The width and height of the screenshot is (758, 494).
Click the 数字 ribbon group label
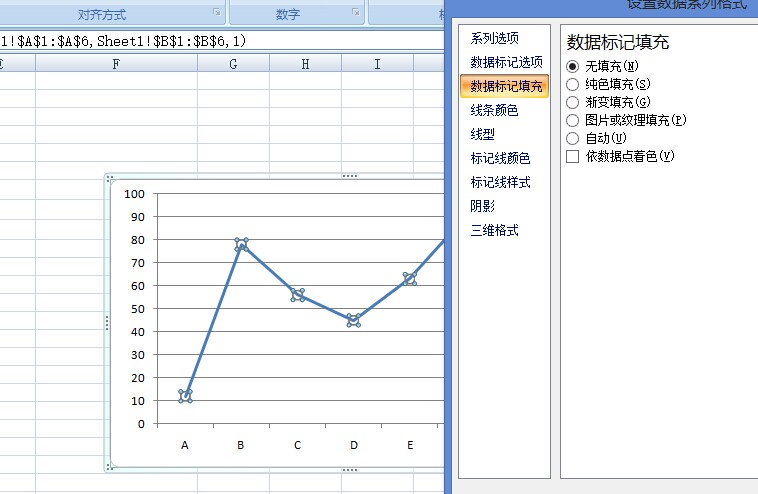[288, 15]
